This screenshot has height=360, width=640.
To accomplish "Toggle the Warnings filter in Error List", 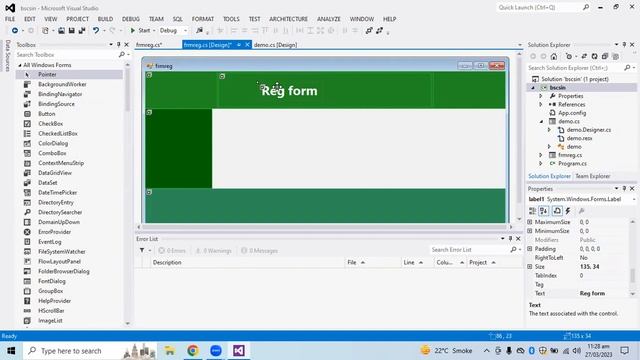I will pyautogui.click(x=213, y=251).
